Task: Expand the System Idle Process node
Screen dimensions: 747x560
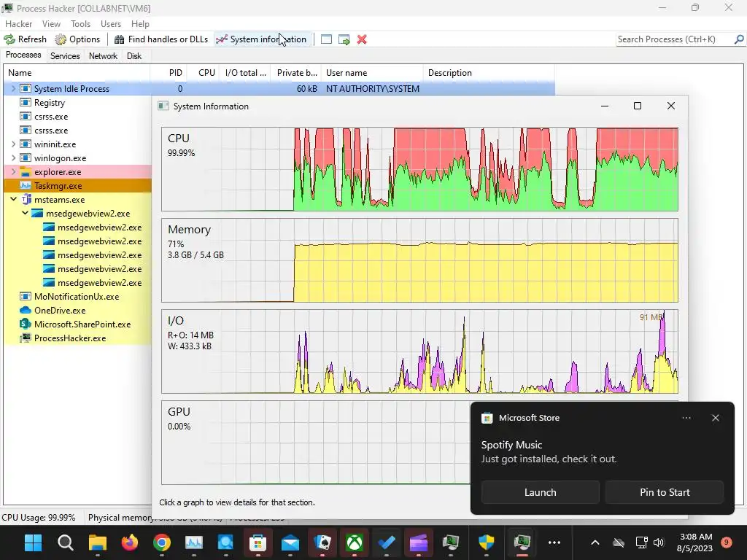Action: (13, 88)
